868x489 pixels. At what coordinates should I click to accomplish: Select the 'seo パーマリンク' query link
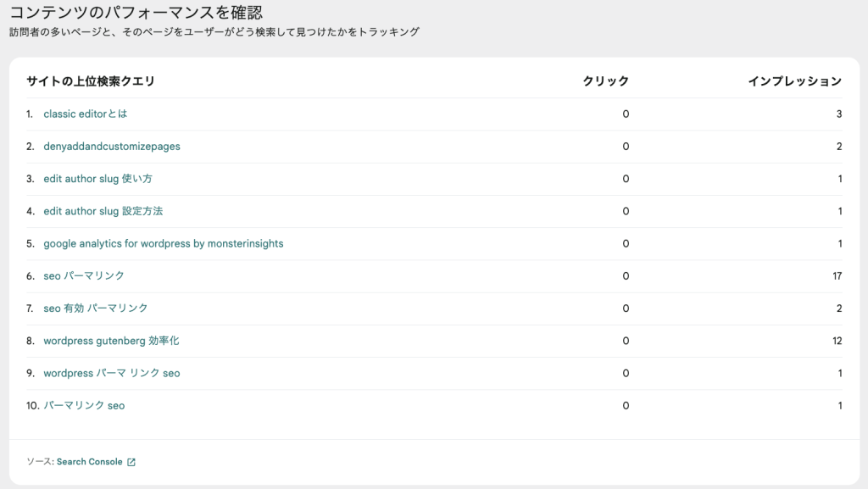pos(84,275)
